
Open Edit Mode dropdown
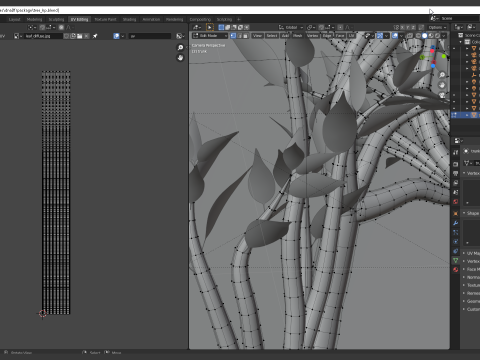click(210, 36)
